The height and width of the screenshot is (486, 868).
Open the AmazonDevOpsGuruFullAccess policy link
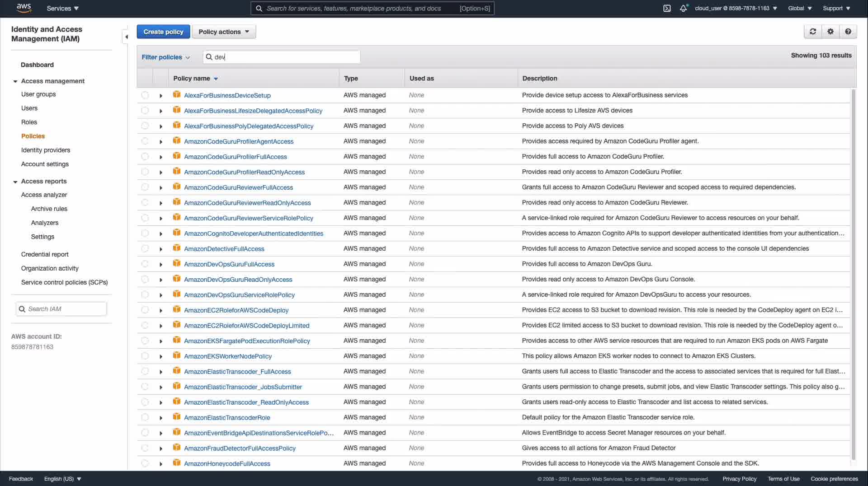[229, 264]
